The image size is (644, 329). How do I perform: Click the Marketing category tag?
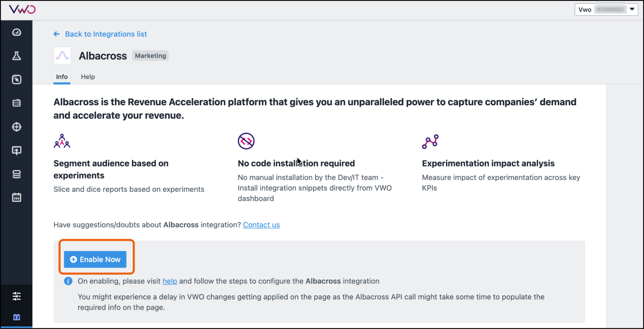point(151,56)
